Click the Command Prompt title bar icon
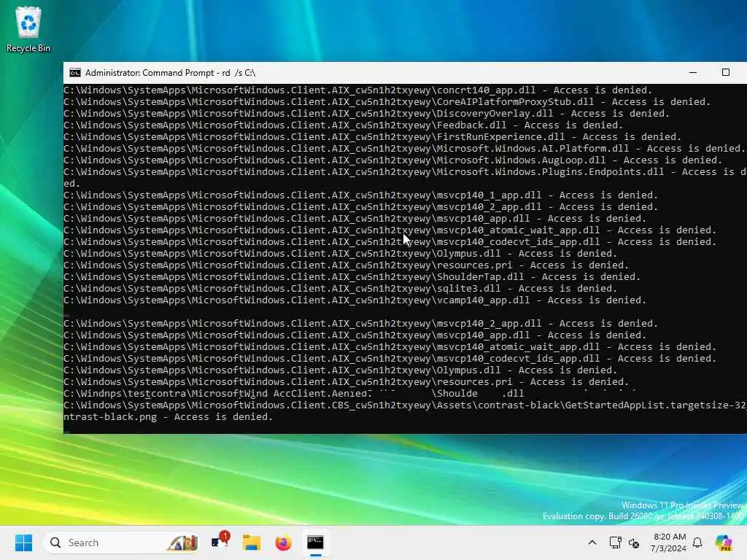This screenshot has height=560, width=747. coord(75,73)
